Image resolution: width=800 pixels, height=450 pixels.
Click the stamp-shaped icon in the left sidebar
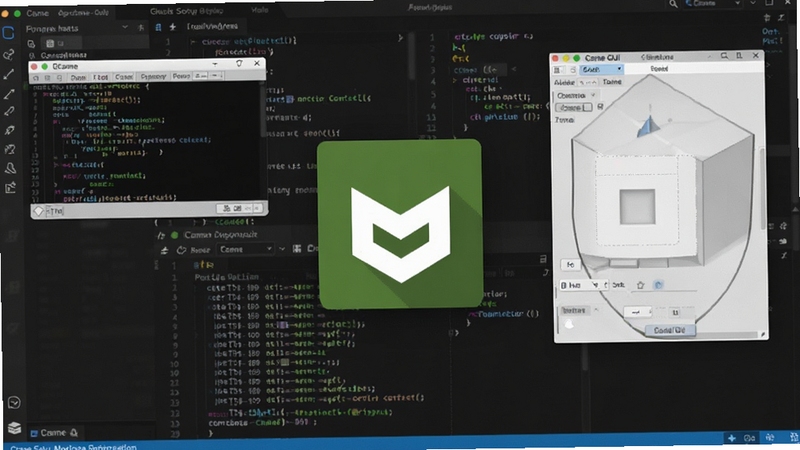click(10, 168)
